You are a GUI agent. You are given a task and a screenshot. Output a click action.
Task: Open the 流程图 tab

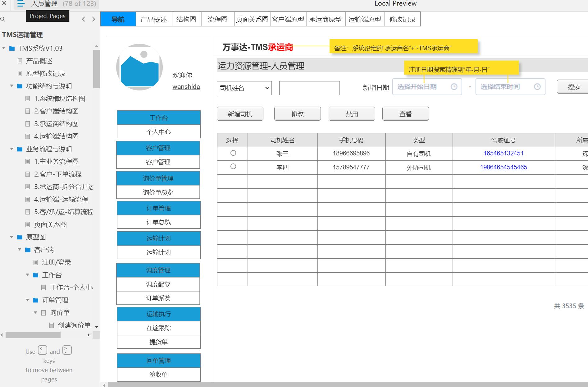click(x=218, y=19)
